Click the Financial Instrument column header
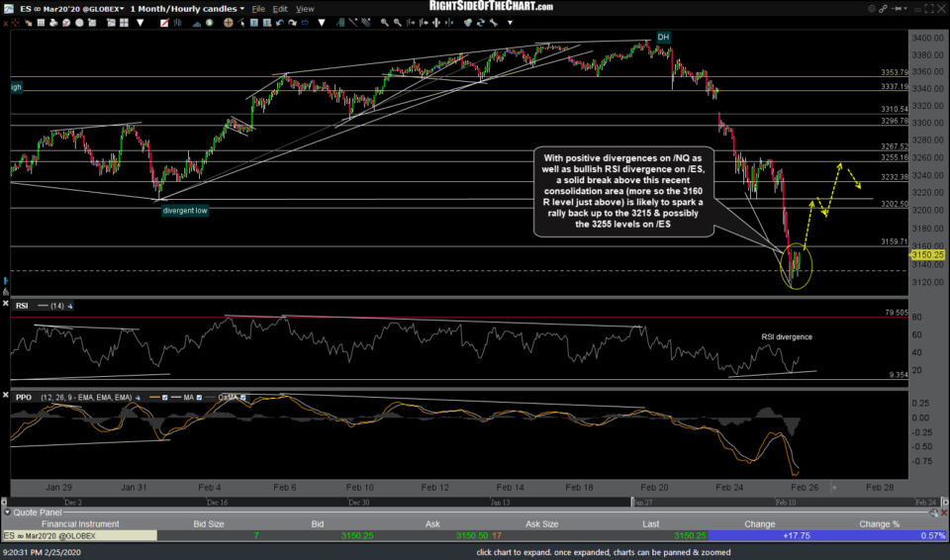 click(80, 524)
